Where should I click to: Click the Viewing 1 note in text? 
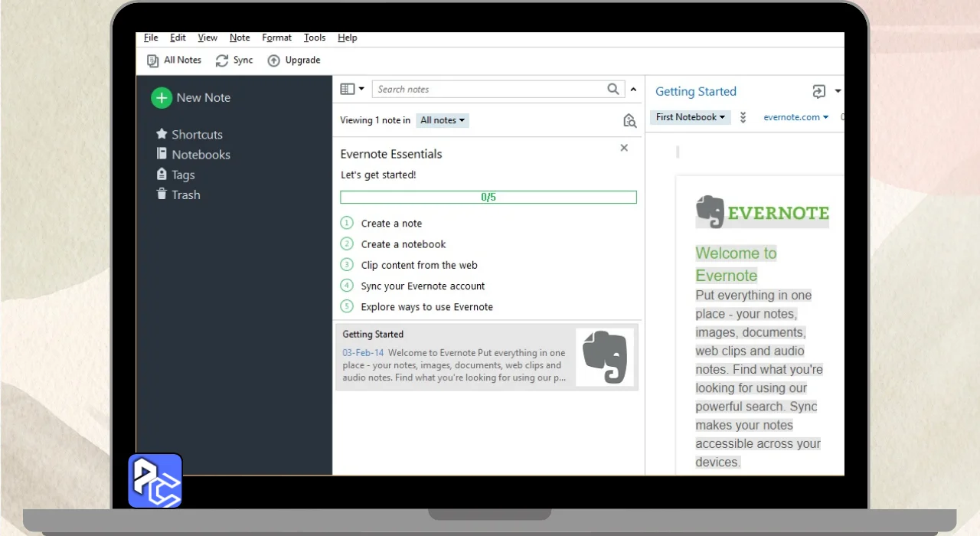click(x=375, y=120)
